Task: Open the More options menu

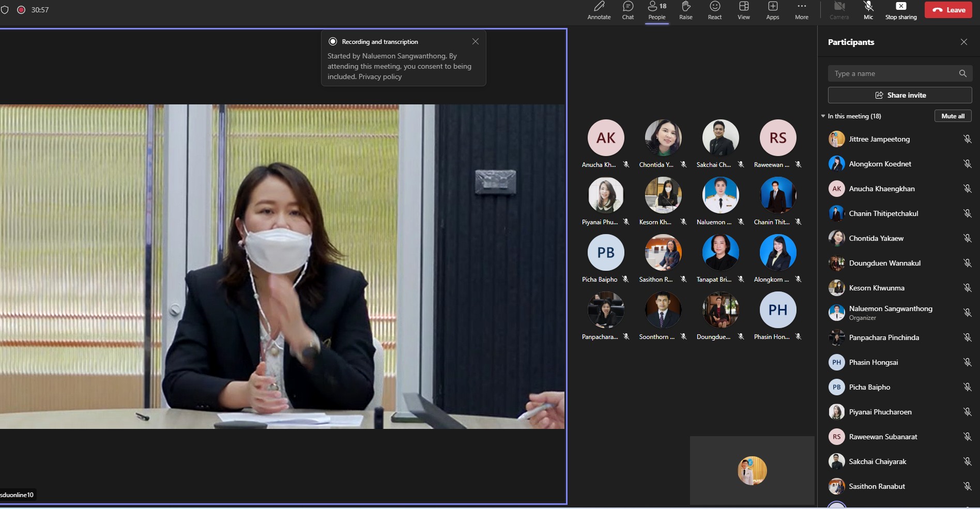Action: [801, 10]
